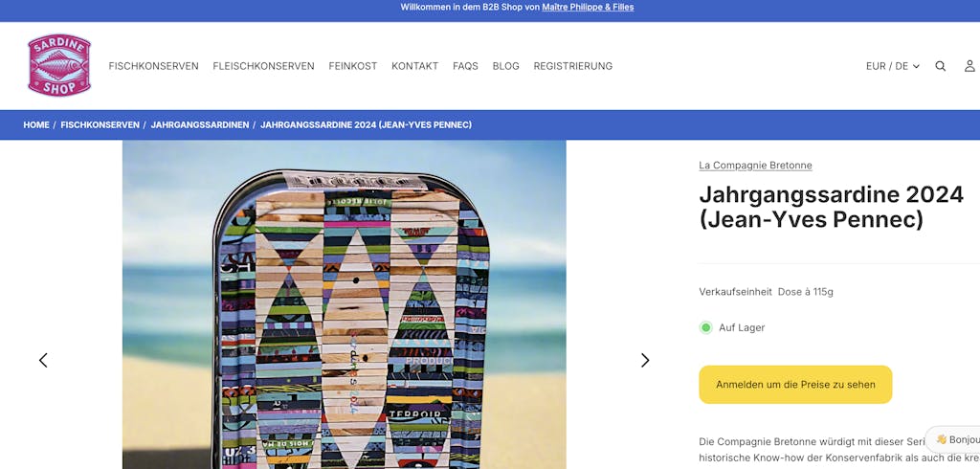The image size is (980, 469).
Task: Open the Fischkonserven menu
Action: click(x=154, y=66)
